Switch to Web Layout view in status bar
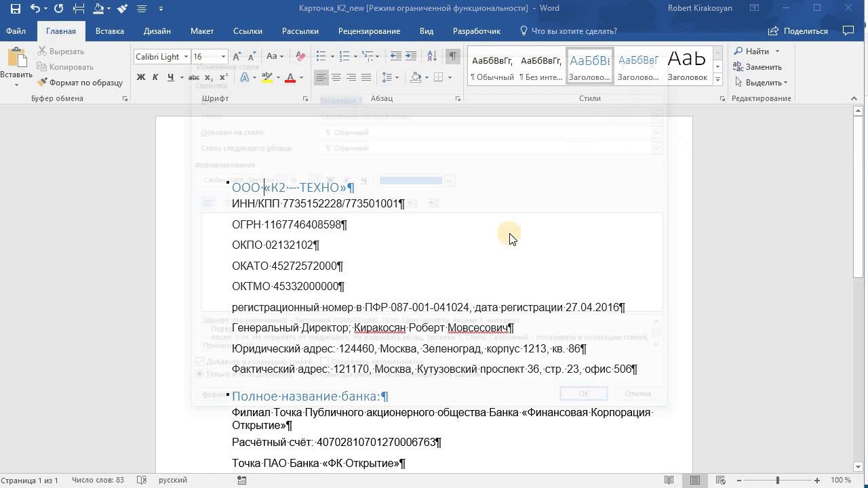 pos(721,480)
